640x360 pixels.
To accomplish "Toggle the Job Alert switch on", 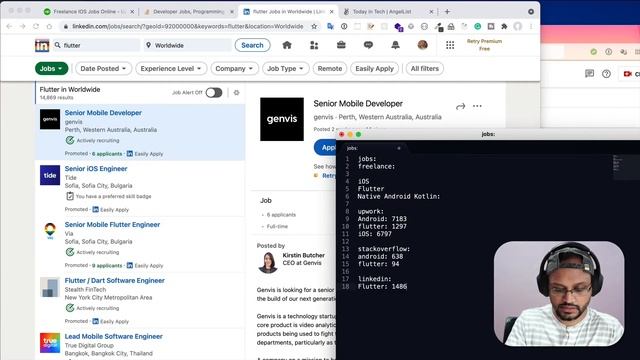I will 214,93.
